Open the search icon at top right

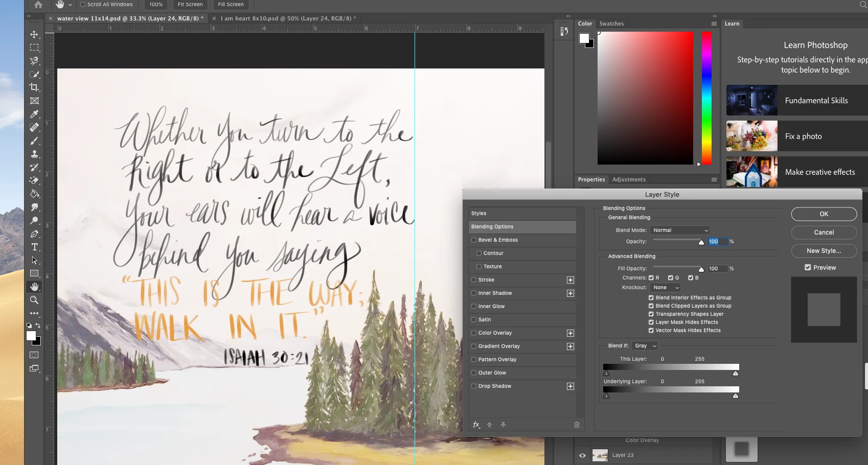(863, 5)
